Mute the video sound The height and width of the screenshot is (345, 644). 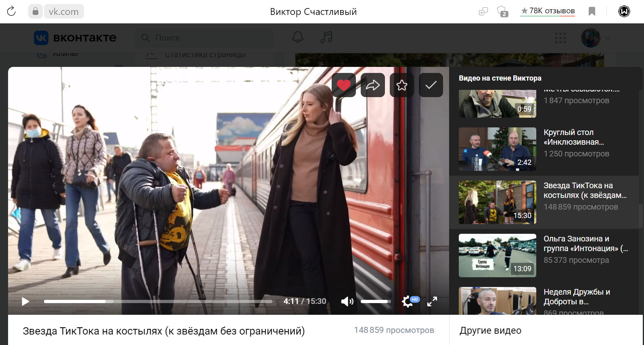tap(347, 301)
